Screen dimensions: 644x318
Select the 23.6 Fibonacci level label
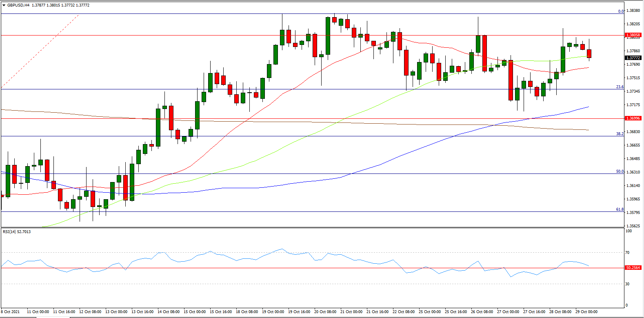pos(620,87)
